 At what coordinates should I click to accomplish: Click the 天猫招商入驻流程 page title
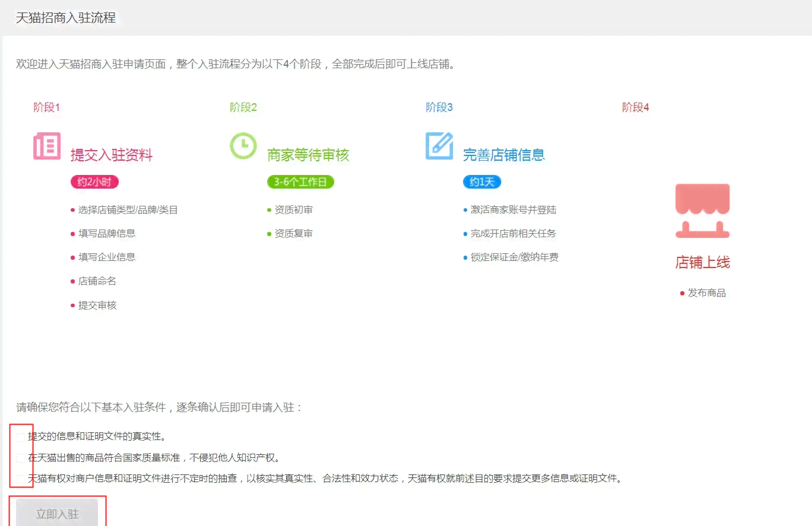click(x=65, y=18)
